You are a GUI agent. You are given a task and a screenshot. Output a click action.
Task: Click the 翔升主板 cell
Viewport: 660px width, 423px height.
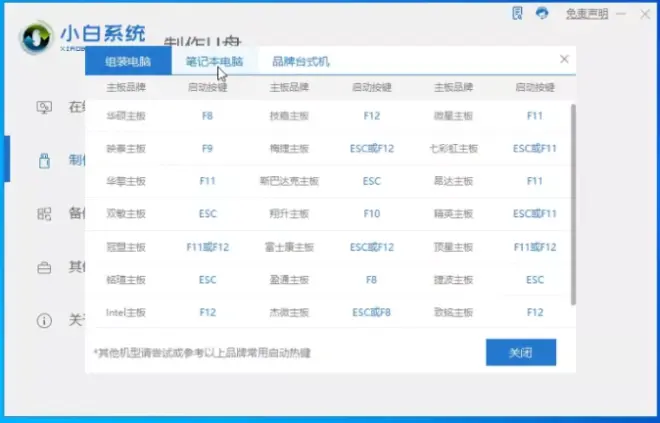[289, 214]
